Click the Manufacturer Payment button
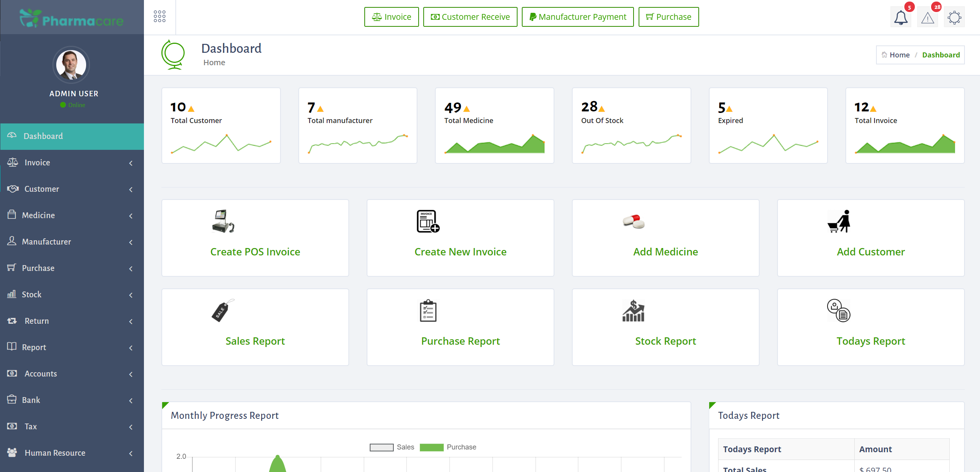Screen dimensions: 980x472 click(577, 17)
